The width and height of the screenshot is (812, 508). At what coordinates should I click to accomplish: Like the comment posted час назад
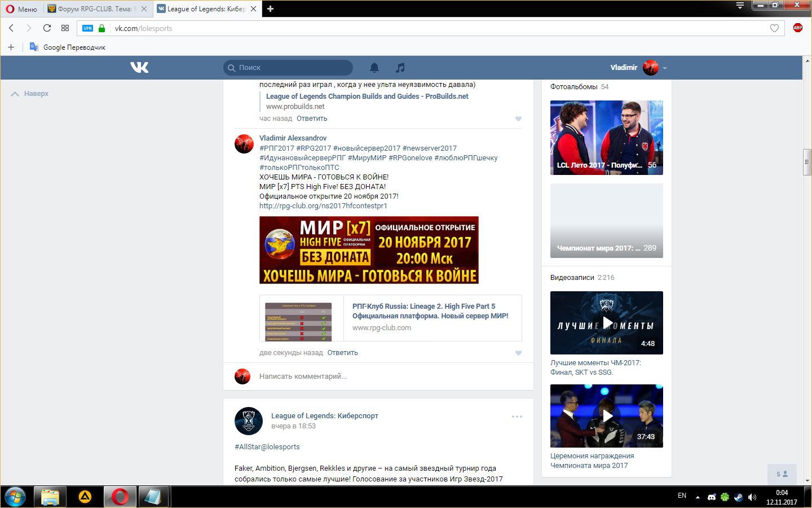pos(518,119)
